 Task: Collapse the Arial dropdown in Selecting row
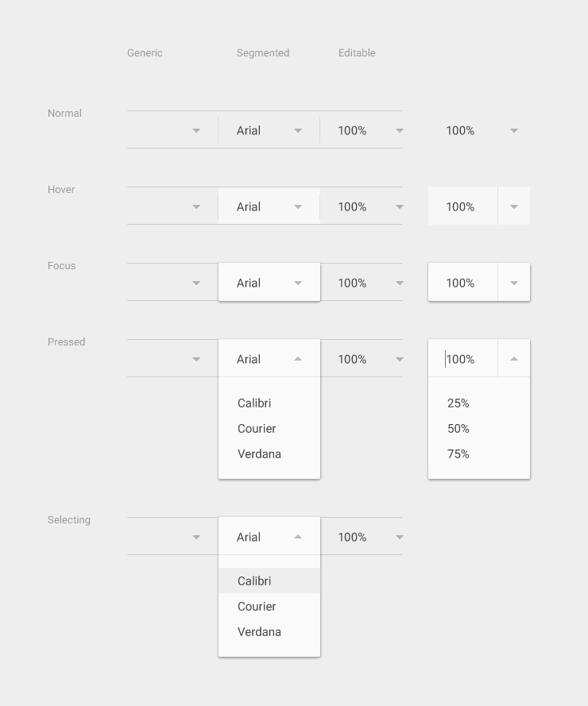click(x=298, y=537)
